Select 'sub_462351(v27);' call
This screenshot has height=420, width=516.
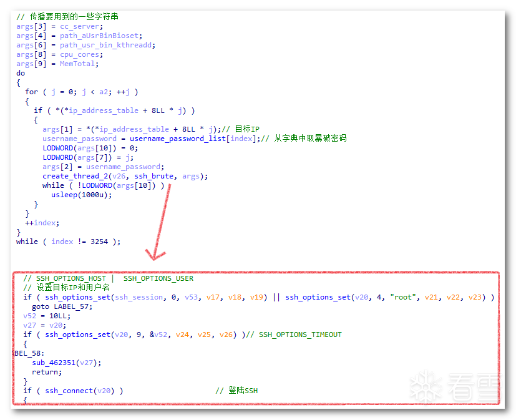67,363
